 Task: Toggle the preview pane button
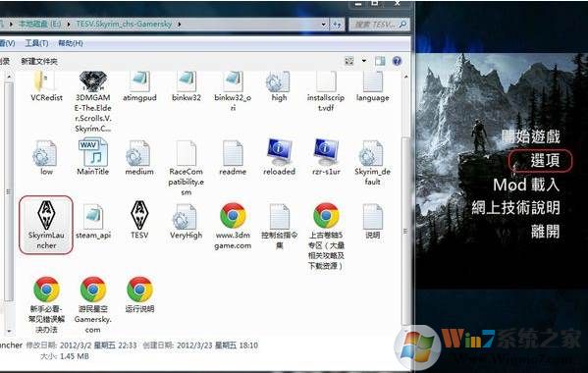[380, 61]
